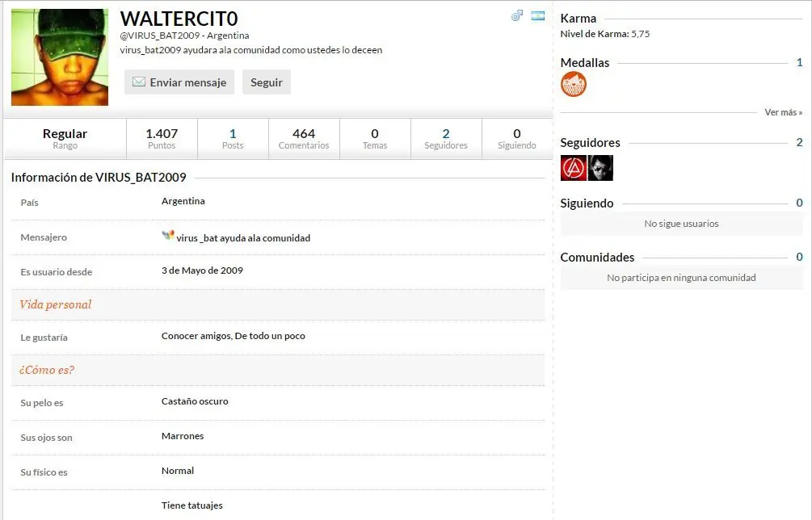The width and height of the screenshot is (812, 520).
Task: Click the Comunidades count 0
Action: pos(800,257)
